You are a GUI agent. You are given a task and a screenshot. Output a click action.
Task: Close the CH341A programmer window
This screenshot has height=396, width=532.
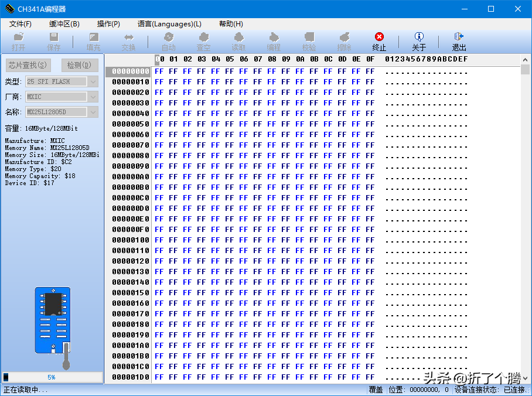tap(518, 9)
